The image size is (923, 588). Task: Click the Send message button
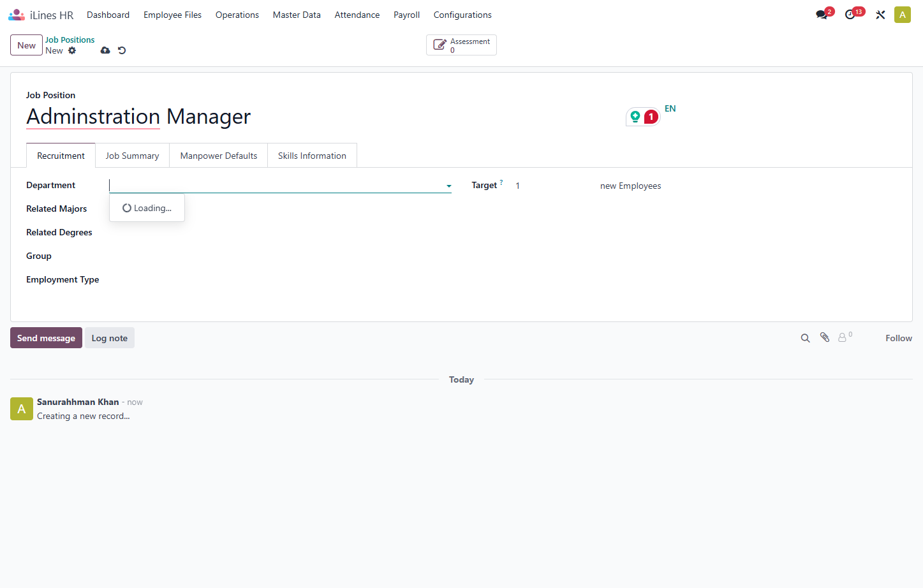tap(46, 338)
